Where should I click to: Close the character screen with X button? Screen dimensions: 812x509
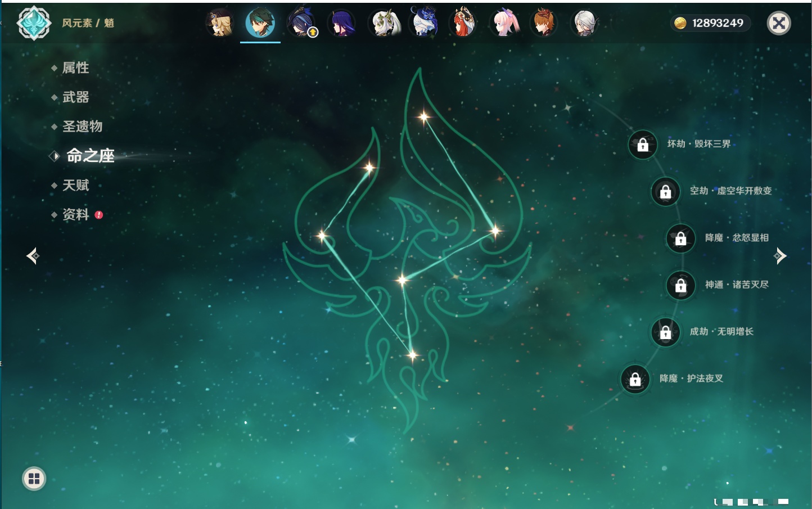[779, 23]
